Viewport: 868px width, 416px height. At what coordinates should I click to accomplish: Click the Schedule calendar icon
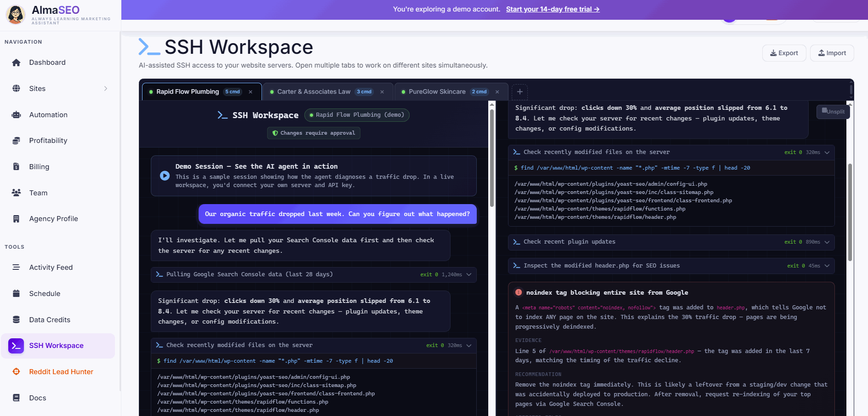[16, 294]
